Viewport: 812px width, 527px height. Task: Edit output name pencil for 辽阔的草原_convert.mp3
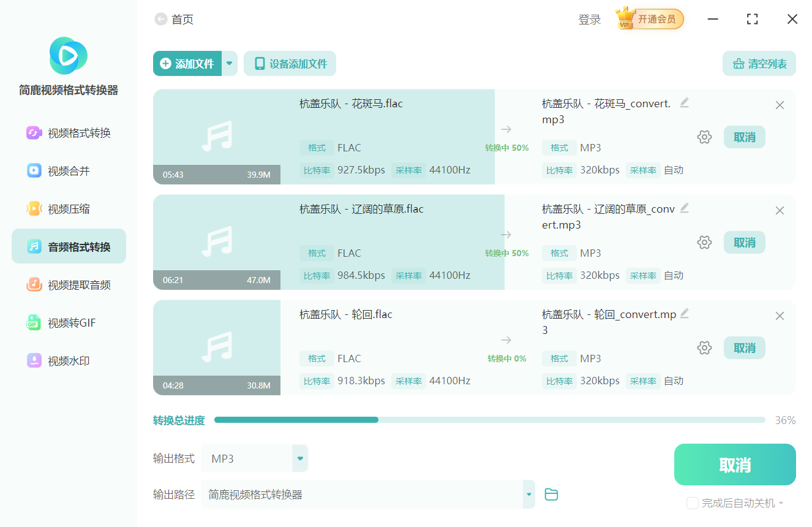click(x=685, y=208)
